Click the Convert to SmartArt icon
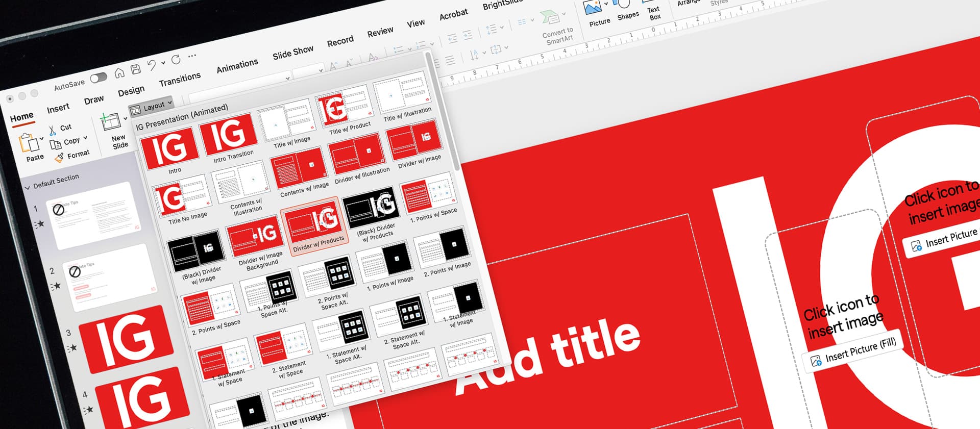Image resolution: width=980 pixels, height=429 pixels. click(x=550, y=18)
